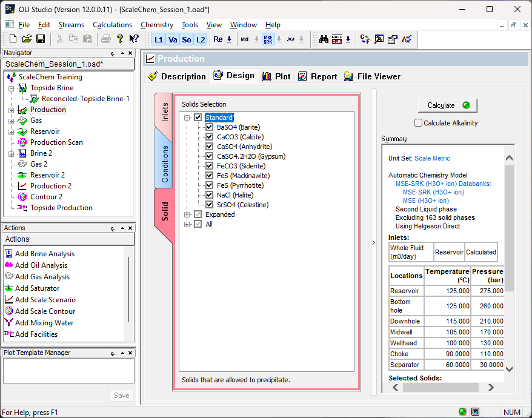
Task: Uncheck FeS (Mackinawite) solid
Action: (x=209, y=176)
